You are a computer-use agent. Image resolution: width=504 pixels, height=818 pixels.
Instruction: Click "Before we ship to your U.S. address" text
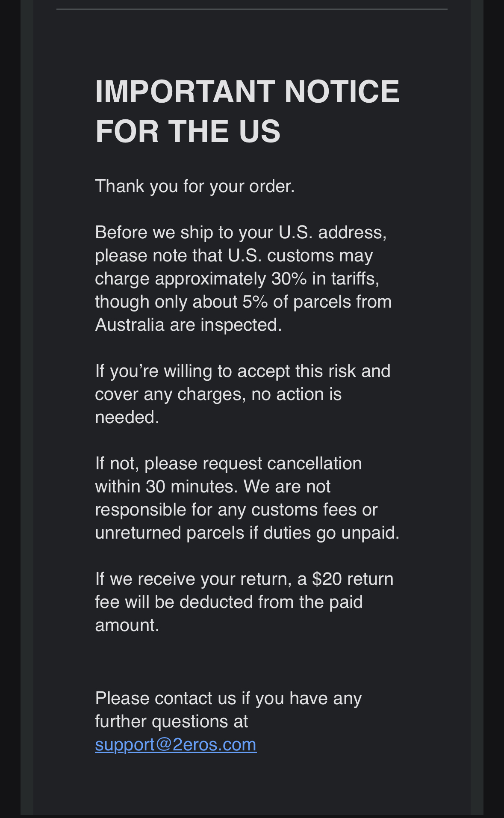(241, 233)
